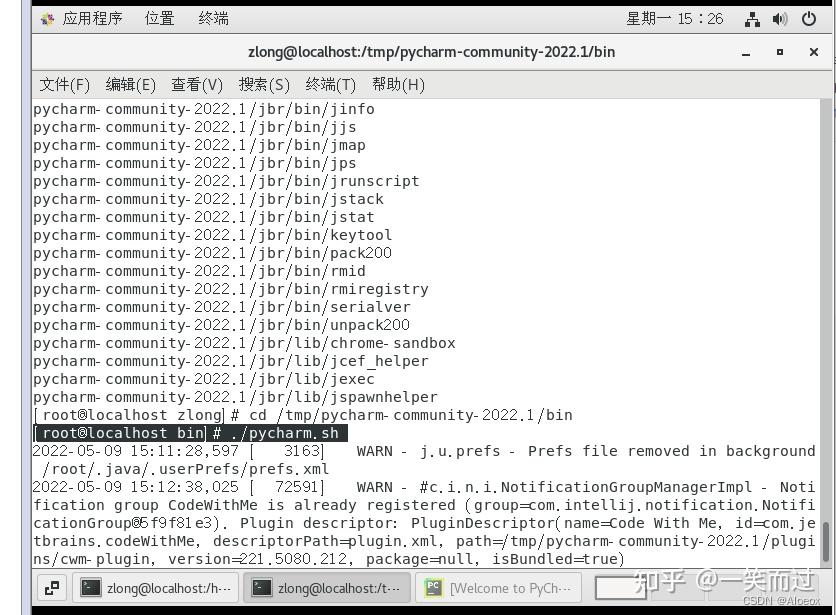This screenshot has width=836, height=615.
Task: Open the 搜索(S) menu
Action: point(263,84)
